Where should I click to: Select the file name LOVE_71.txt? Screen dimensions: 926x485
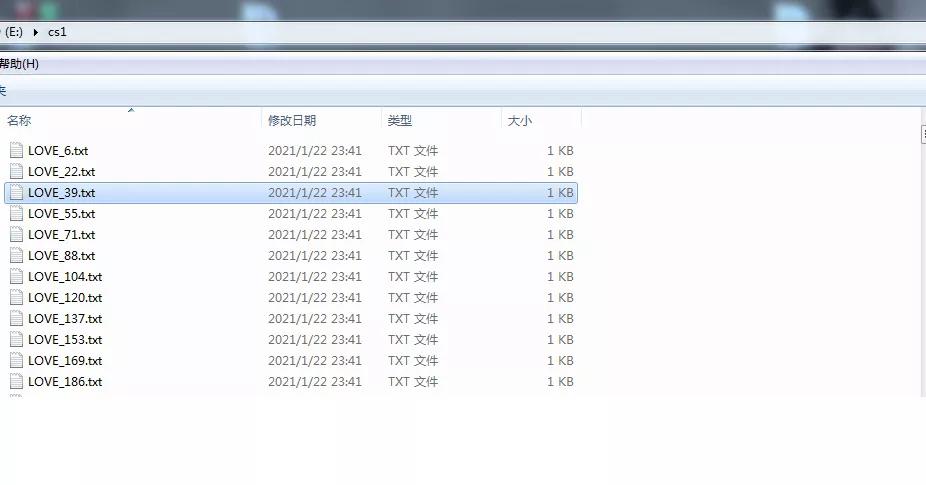coord(61,235)
